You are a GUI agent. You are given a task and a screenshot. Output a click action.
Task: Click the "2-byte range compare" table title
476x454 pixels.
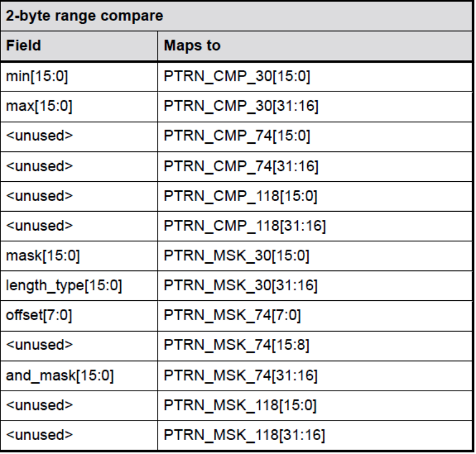pos(84,15)
